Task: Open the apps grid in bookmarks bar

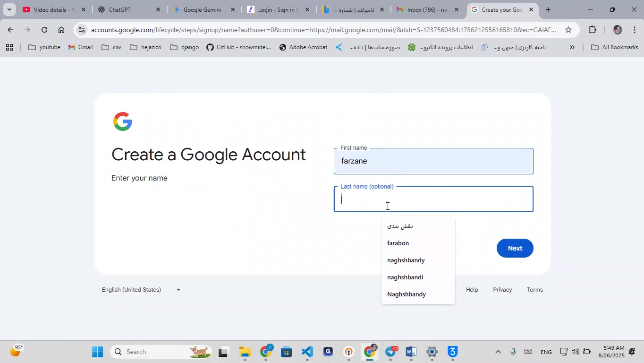Action: click(x=9, y=47)
